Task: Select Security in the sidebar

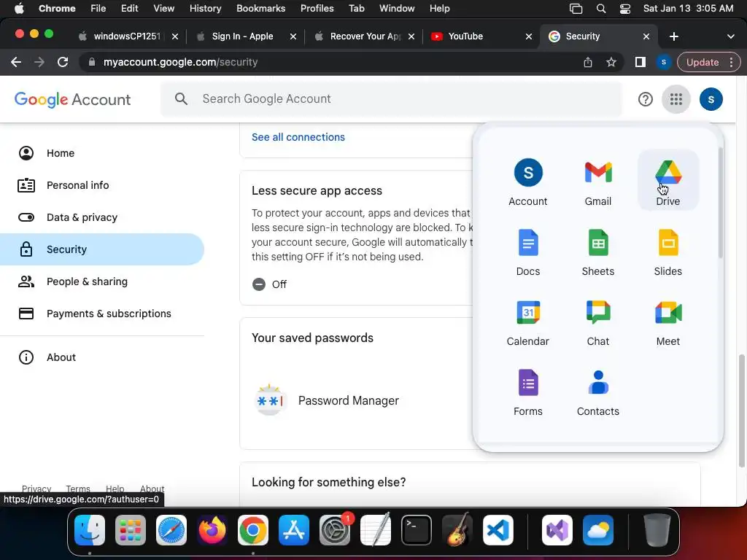Action: pyautogui.click(x=102, y=249)
